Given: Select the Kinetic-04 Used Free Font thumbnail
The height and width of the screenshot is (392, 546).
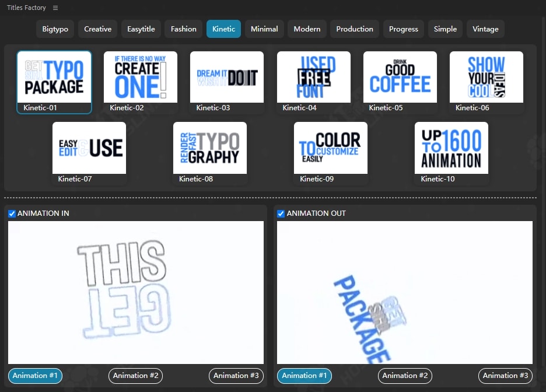Looking at the screenshot, I should pos(313,77).
